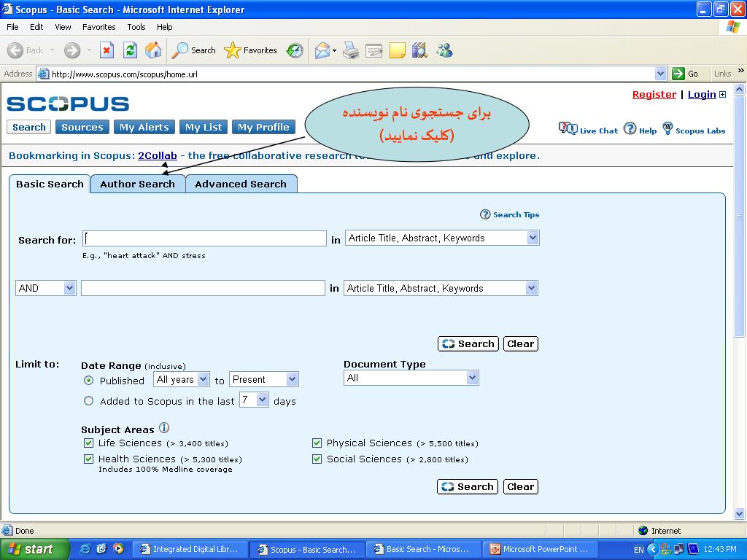This screenshot has width=747, height=560.
Task: Switch to Advanced Search tab
Action: pyautogui.click(x=241, y=184)
